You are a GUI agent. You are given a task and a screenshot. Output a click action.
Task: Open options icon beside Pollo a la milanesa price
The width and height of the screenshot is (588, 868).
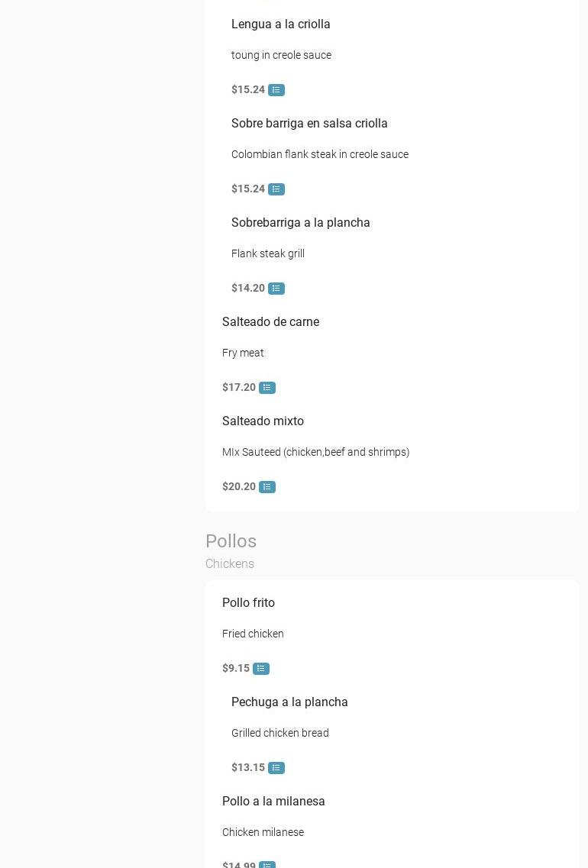click(267, 865)
